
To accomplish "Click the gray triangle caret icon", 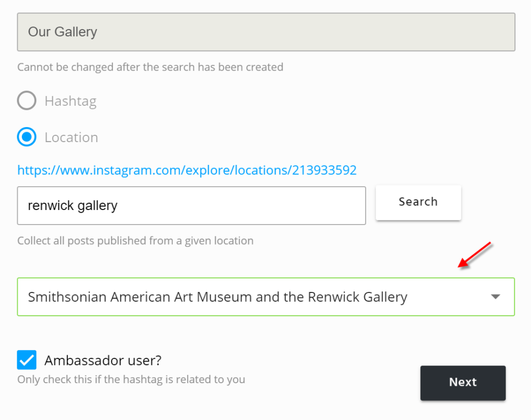I will click(495, 297).
